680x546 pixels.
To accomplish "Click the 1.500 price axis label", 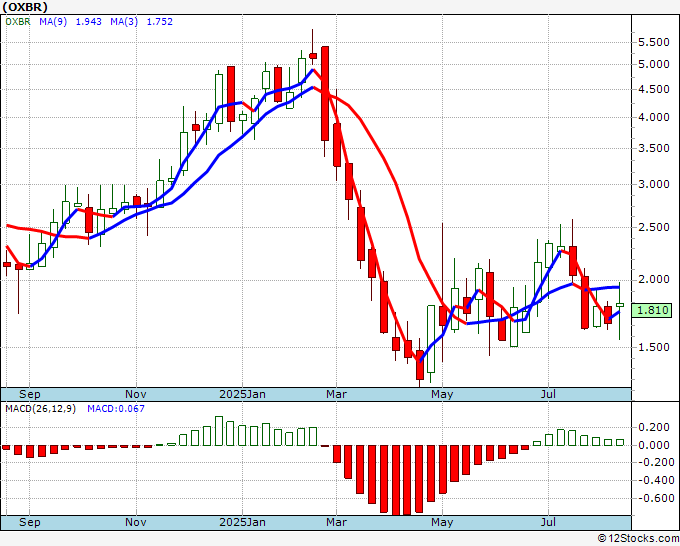I will point(654,347).
